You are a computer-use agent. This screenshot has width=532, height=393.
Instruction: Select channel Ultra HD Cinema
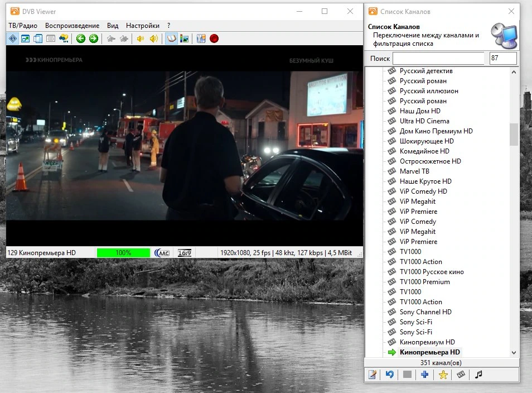tap(424, 121)
